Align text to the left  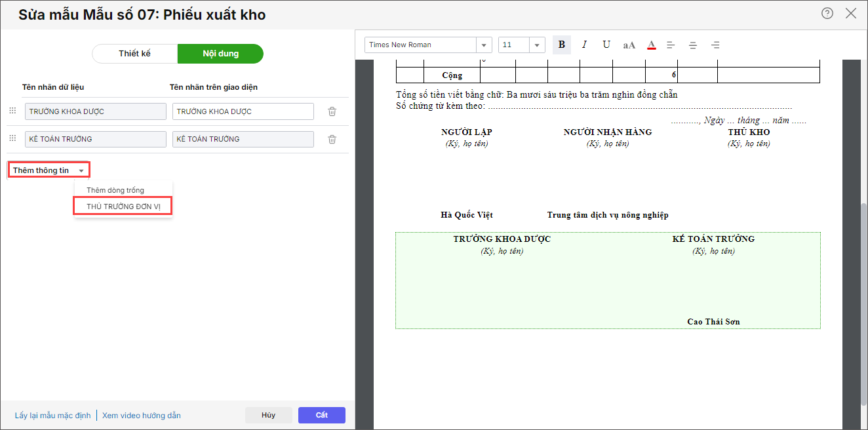[671, 45]
